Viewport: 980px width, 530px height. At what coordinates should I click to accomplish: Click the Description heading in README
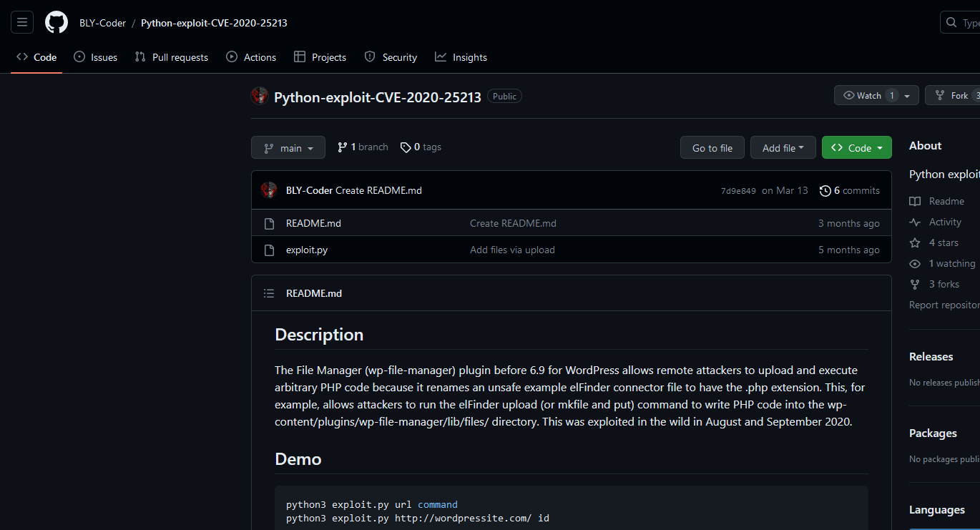tap(319, 335)
